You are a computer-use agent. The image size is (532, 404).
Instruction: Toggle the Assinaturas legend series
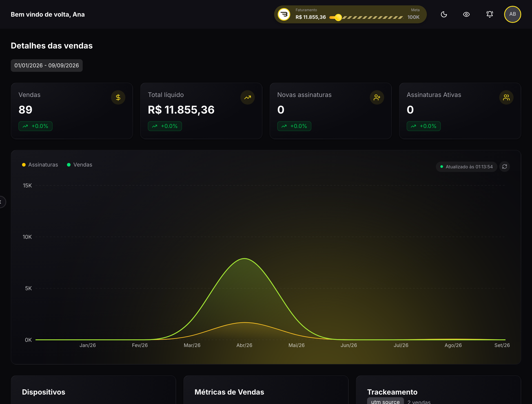click(x=40, y=165)
